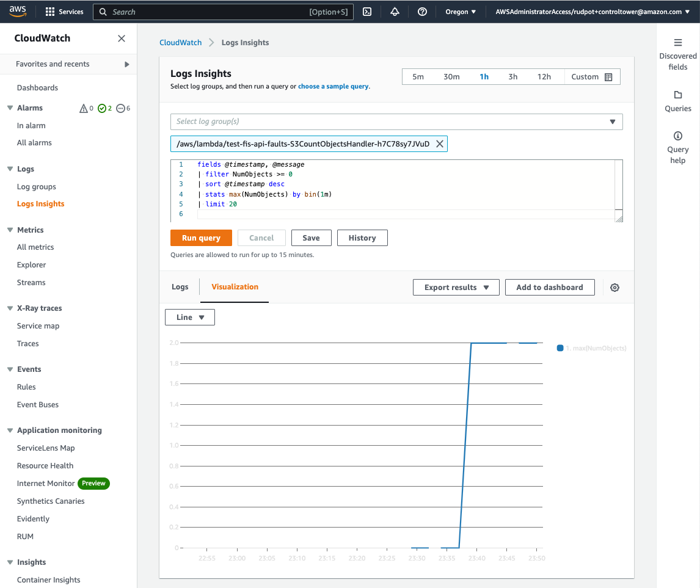Select the 1h time range tab
The height and width of the screenshot is (588, 700).
point(484,77)
